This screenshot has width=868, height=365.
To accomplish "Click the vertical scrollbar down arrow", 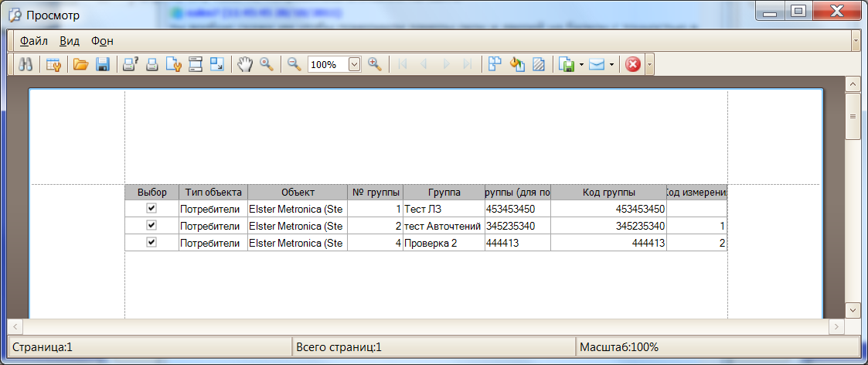I will [x=853, y=309].
